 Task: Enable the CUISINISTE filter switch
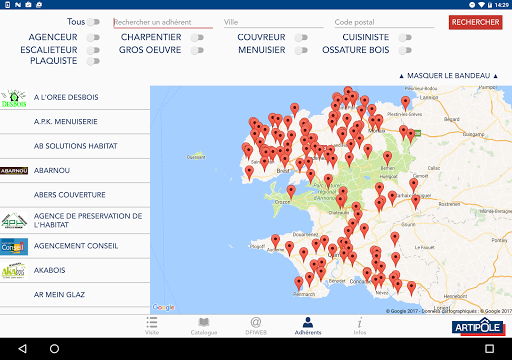(x=405, y=37)
